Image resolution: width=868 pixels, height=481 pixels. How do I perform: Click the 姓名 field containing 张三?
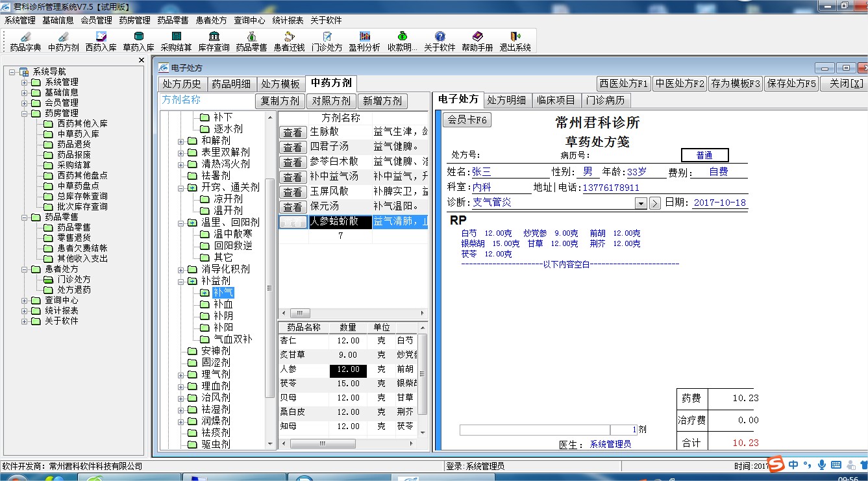(509, 172)
